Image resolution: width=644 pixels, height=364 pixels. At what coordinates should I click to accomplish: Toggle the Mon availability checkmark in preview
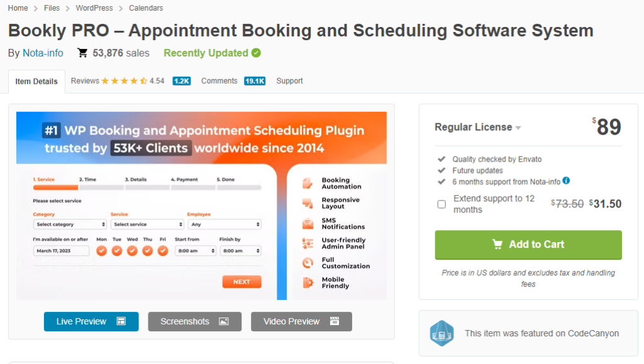pyautogui.click(x=101, y=250)
